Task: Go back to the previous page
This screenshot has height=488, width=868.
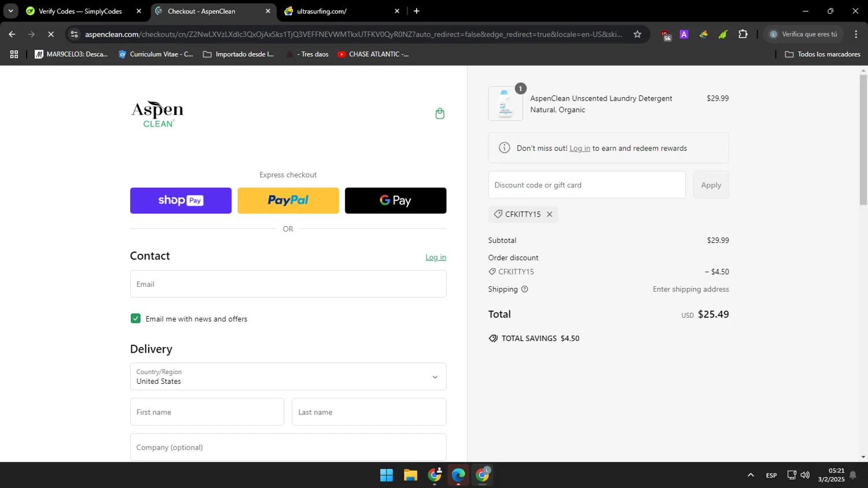Action: (x=12, y=34)
